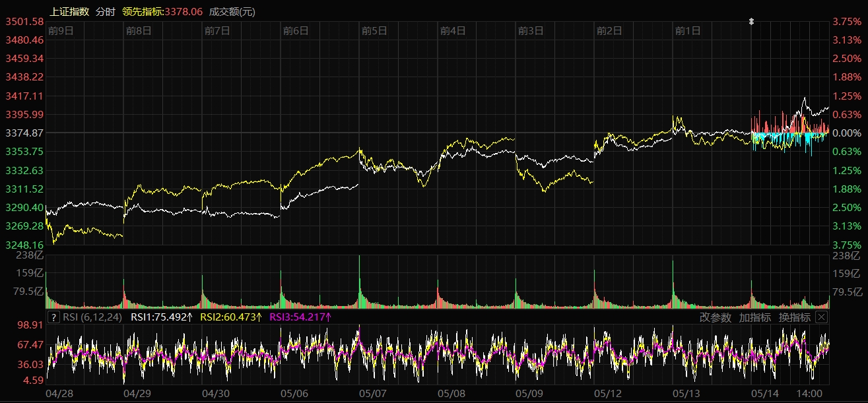Click the top 3.75% percent axis value

848,22
